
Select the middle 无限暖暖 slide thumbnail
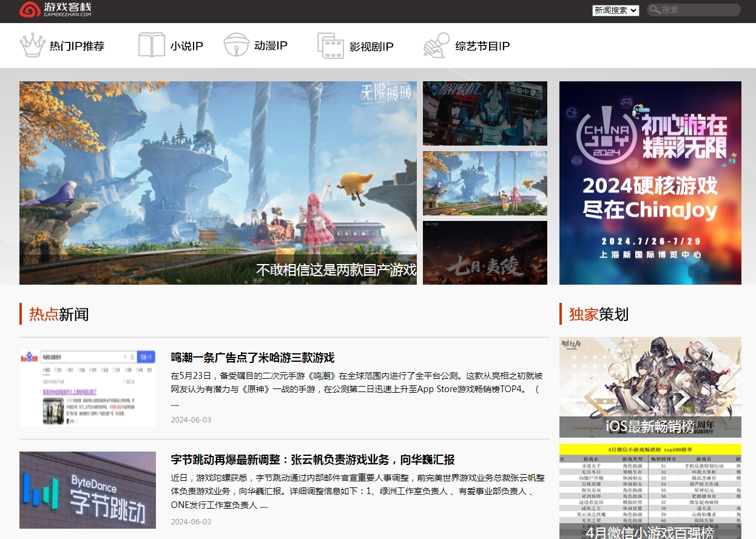click(x=485, y=183)
